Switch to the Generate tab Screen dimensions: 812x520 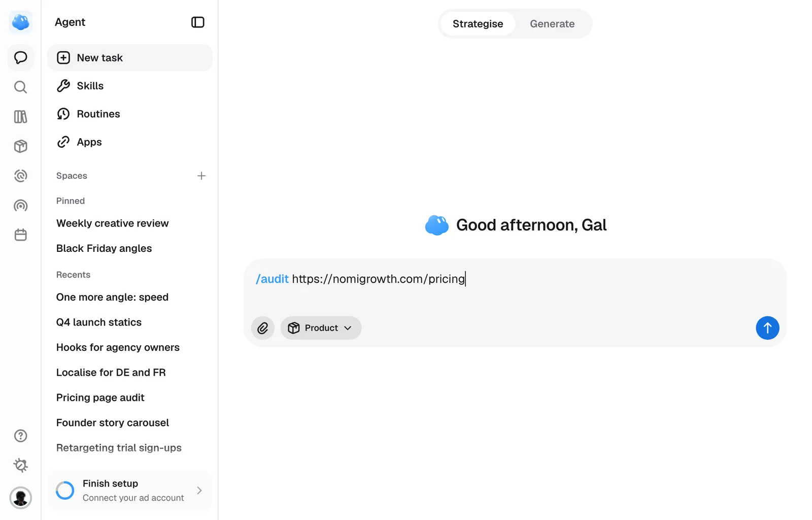point(552,24)
